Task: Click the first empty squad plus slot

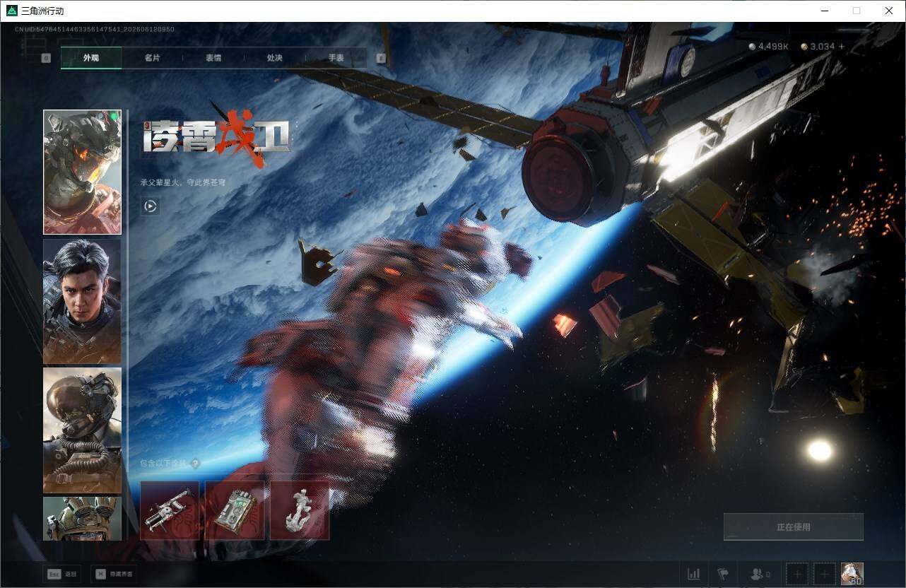Action: [x=796, y=574]
